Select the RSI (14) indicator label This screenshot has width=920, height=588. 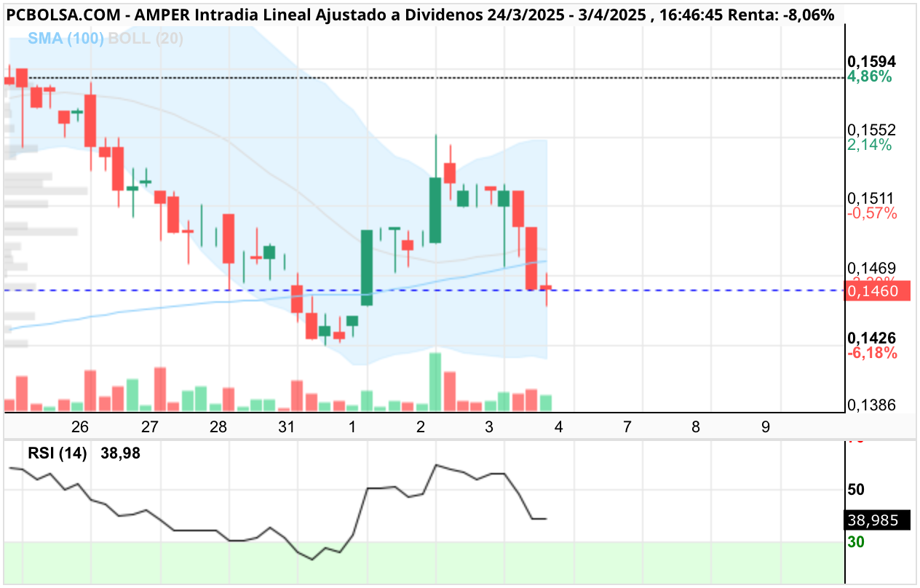[x=57, y=453]
